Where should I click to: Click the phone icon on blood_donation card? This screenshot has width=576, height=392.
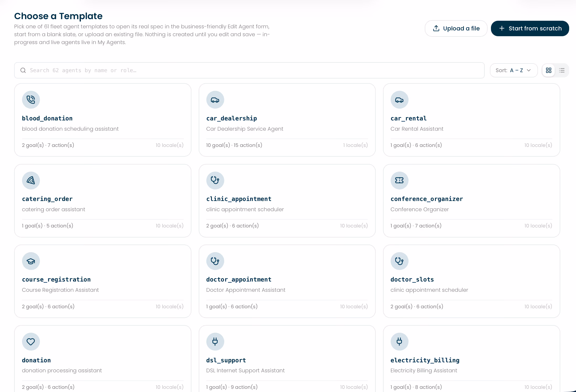31,100
